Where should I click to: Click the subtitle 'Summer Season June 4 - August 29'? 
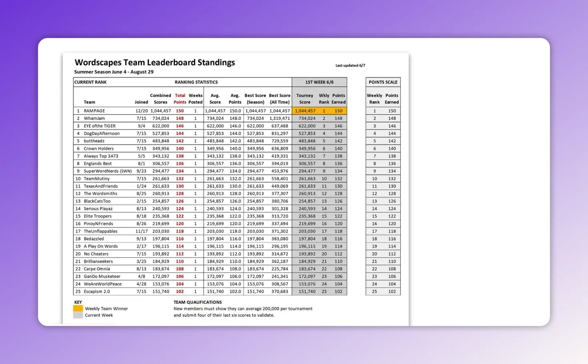114,72
